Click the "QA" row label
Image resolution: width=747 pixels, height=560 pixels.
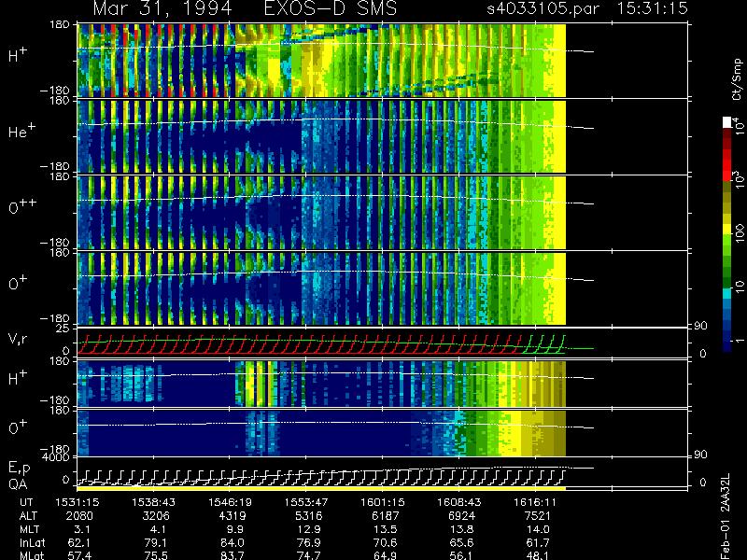pos(18,484)
